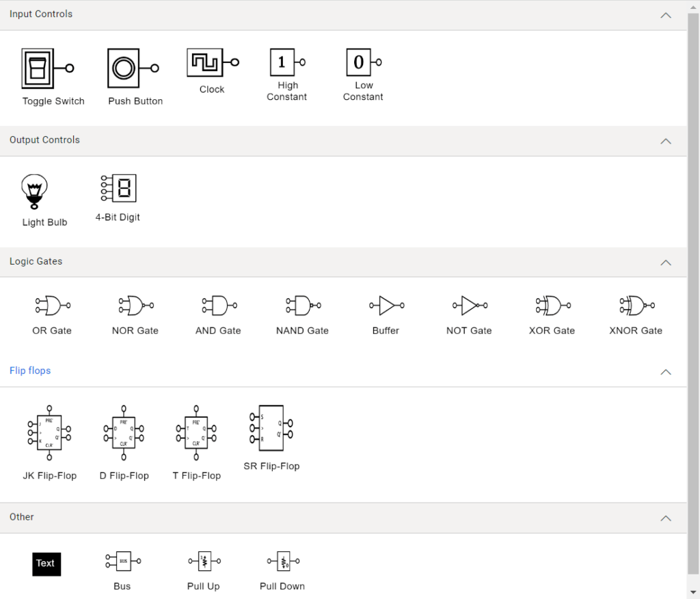Screen dimensions: 700x599
Task: Select the XOR Gate
Action: point(551,306)
